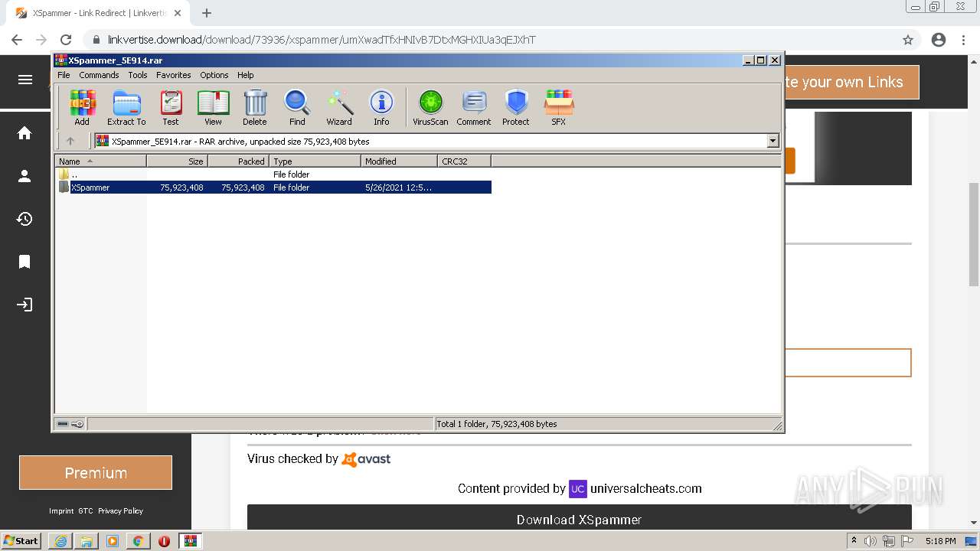The height and width of the screenshot is (551, 980).
Task: Show archive Info
Action: [381, 107]
